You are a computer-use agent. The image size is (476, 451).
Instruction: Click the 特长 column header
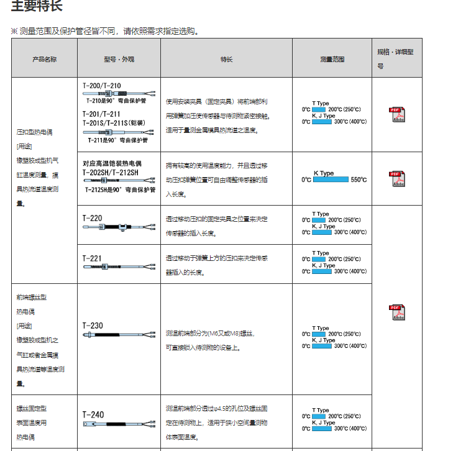click(226, 59)
